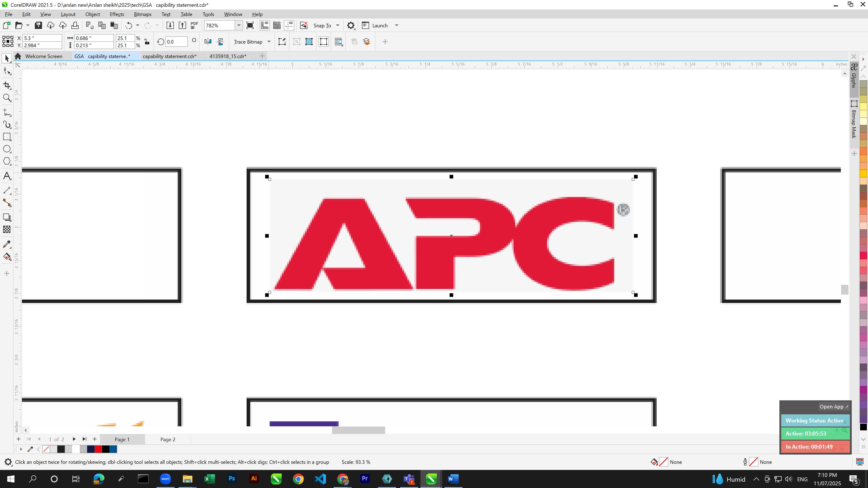Screen dimensions: 868x488
Task: Click red swatch in document palette
Action: (x=98, y=449)
